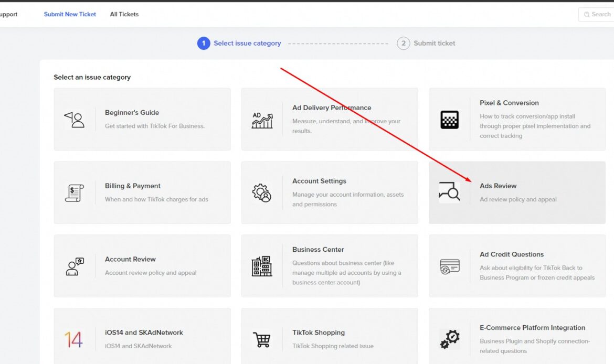Click 'When and how TikTok charges for ads'

point(156,199)
